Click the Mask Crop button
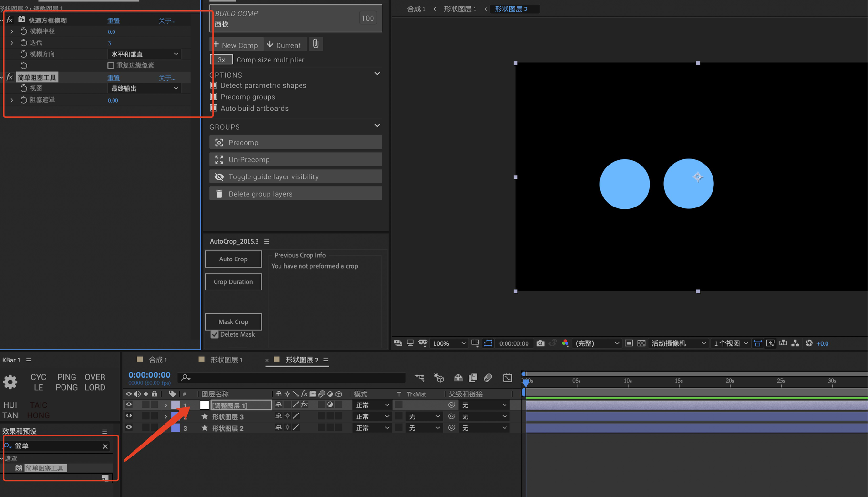868x497 pixels. click(233, 322)
